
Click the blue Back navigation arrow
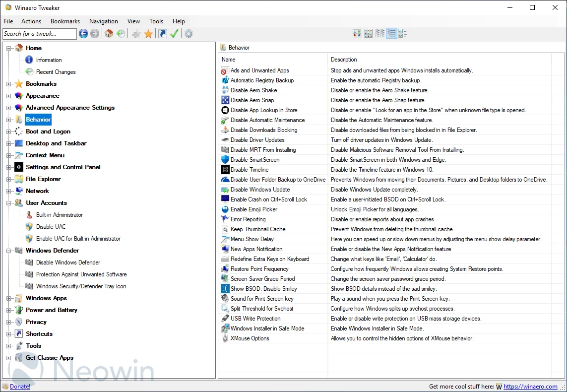(83, 34)
